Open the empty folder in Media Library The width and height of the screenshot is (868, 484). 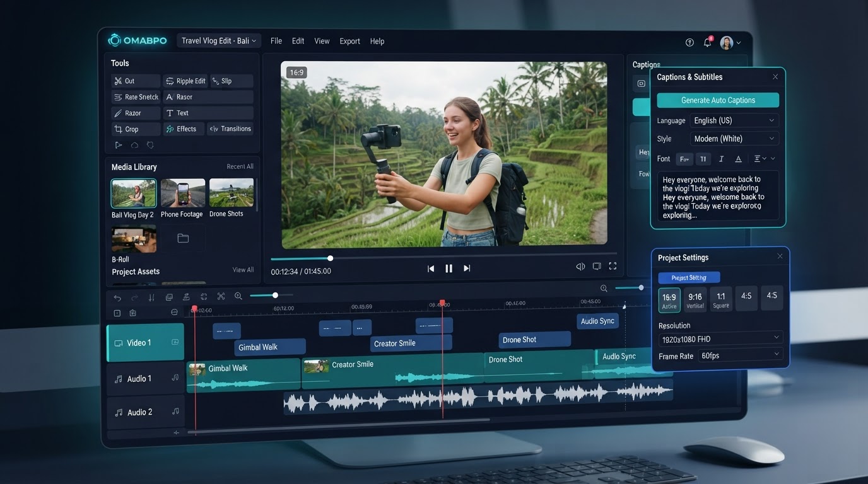(x=183, y=238)
